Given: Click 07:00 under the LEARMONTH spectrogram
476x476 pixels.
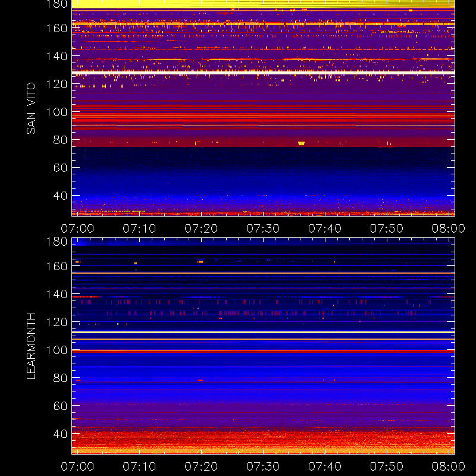Looking at the screenshot, I should pyautogui.click(x=77, y=466).
